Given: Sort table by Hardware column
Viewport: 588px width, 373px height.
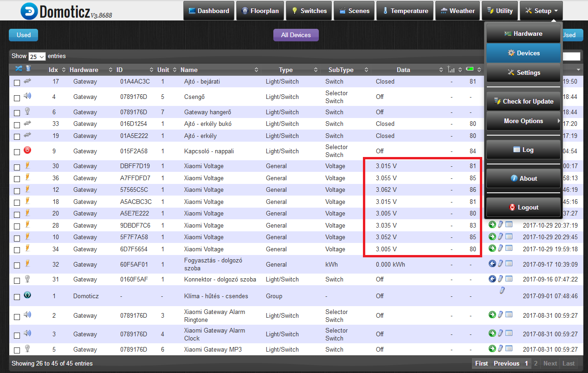Looking at the screenshot, I should click(x=91, y=70).
